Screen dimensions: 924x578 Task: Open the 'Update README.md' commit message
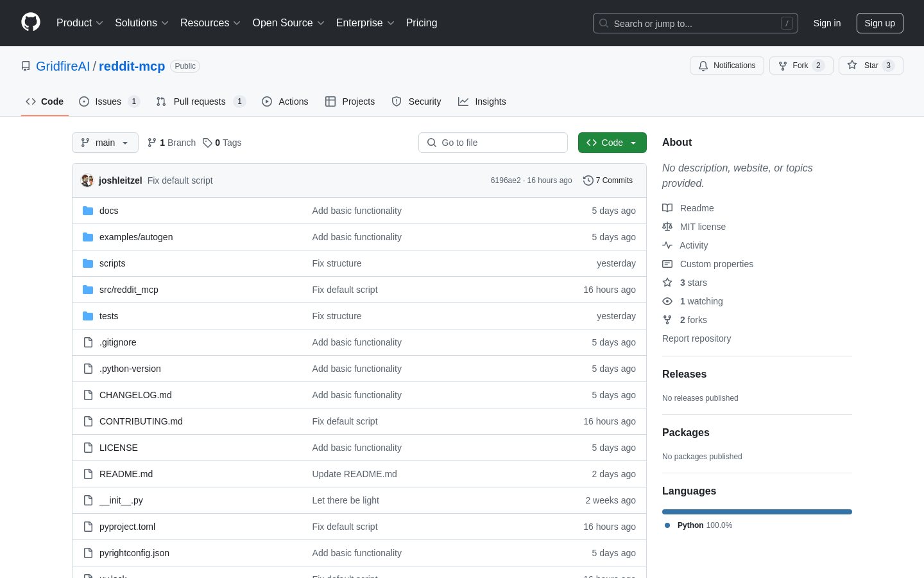(x=355, y=474)
